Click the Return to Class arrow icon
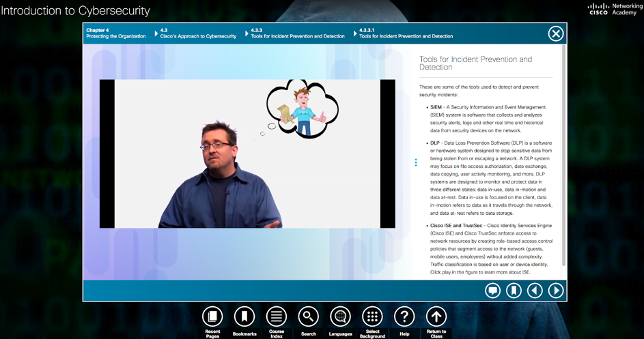This screenshot has height=339, width=644. (x=436, y=316)
